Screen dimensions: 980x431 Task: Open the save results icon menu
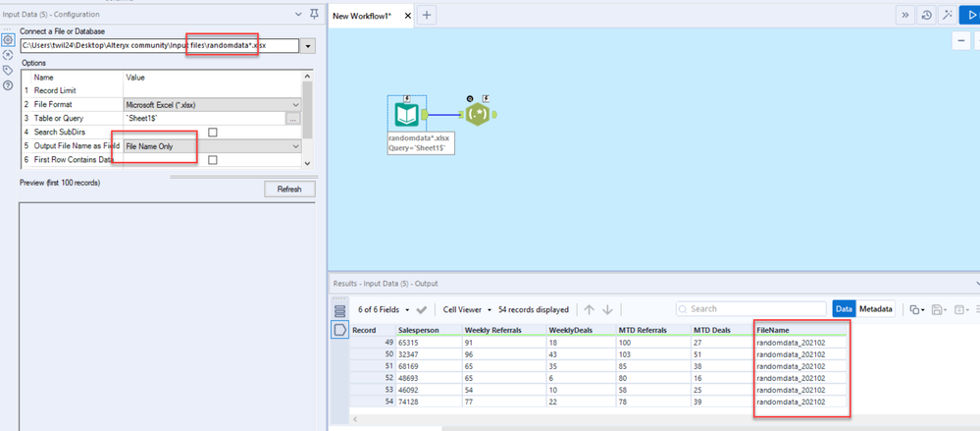pos(938,309)
